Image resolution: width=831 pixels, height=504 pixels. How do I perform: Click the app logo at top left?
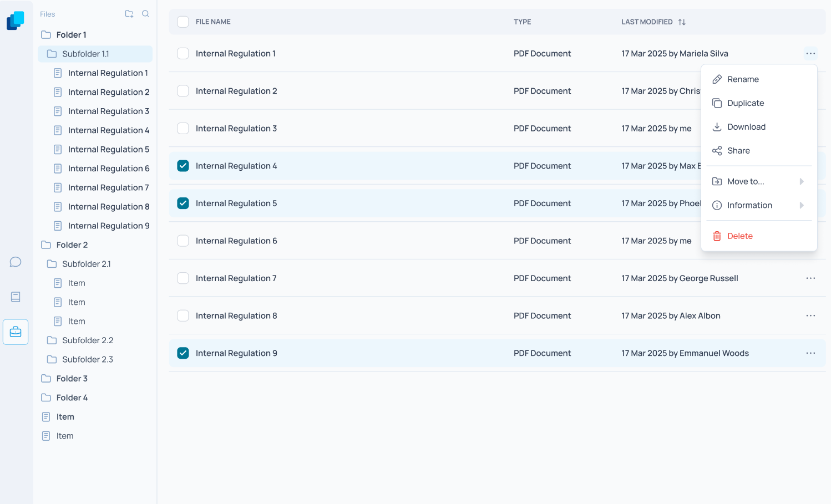point(16,21)
